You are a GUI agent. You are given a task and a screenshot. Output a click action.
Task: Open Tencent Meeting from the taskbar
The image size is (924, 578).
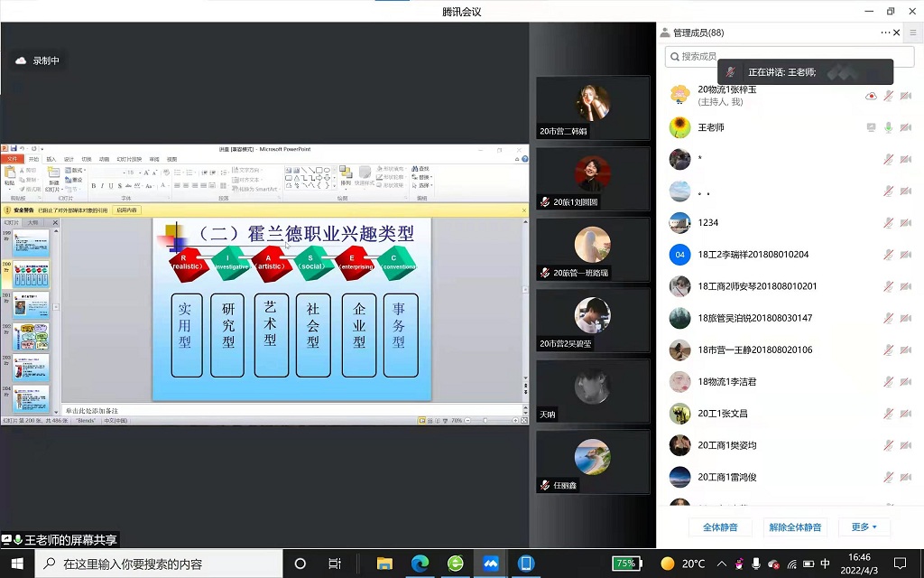tap(491, 564)
